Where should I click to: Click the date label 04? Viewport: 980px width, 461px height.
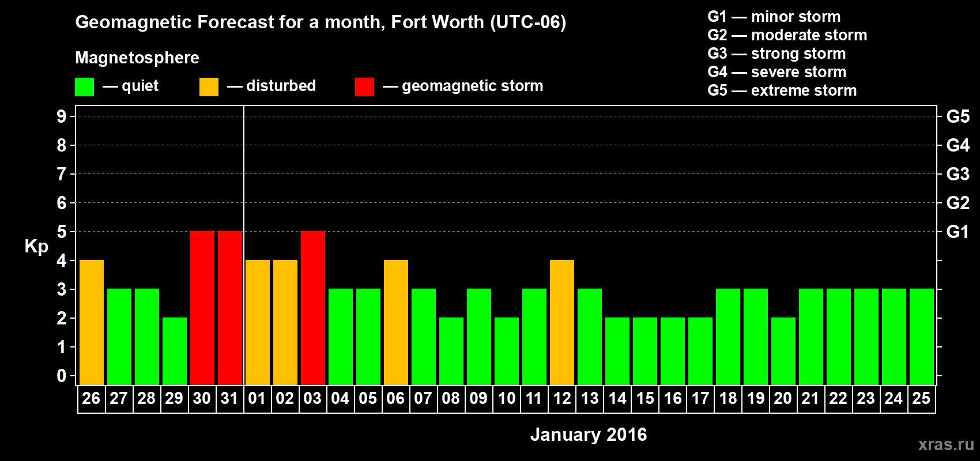click(340, 399)
